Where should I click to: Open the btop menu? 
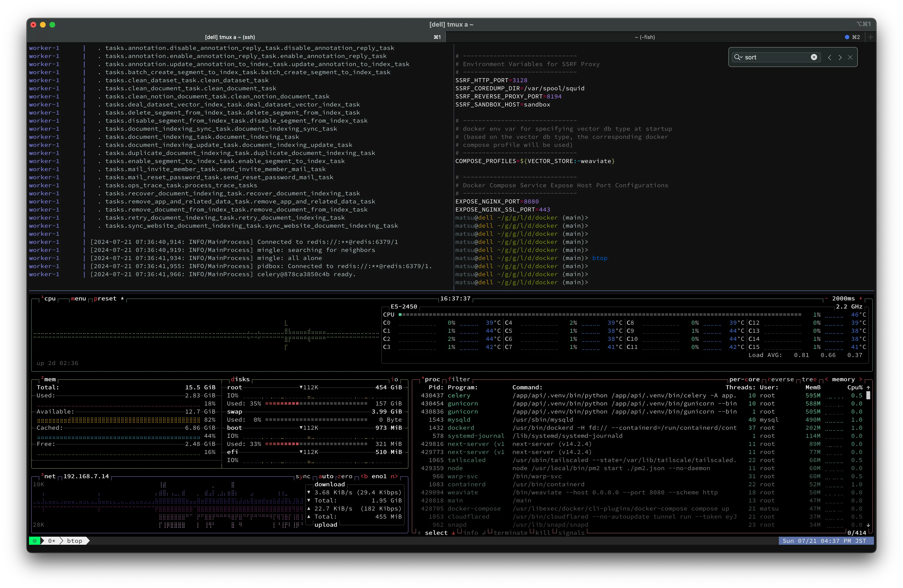78,299
